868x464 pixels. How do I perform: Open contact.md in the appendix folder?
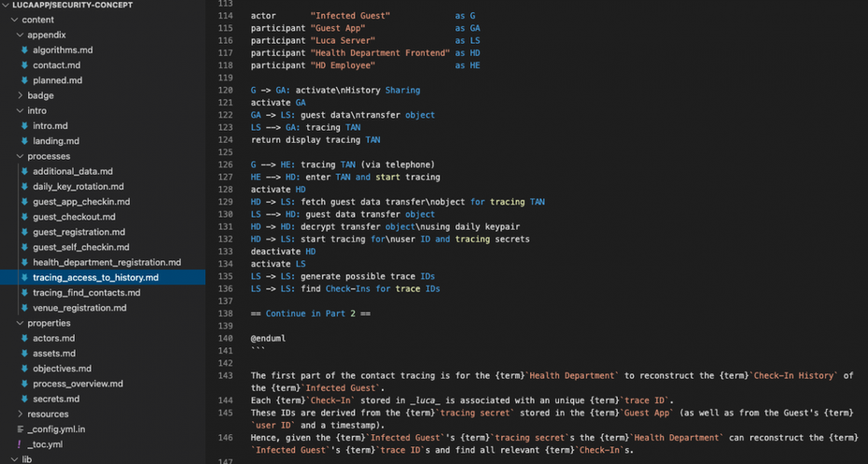click(x=56, y=65)
